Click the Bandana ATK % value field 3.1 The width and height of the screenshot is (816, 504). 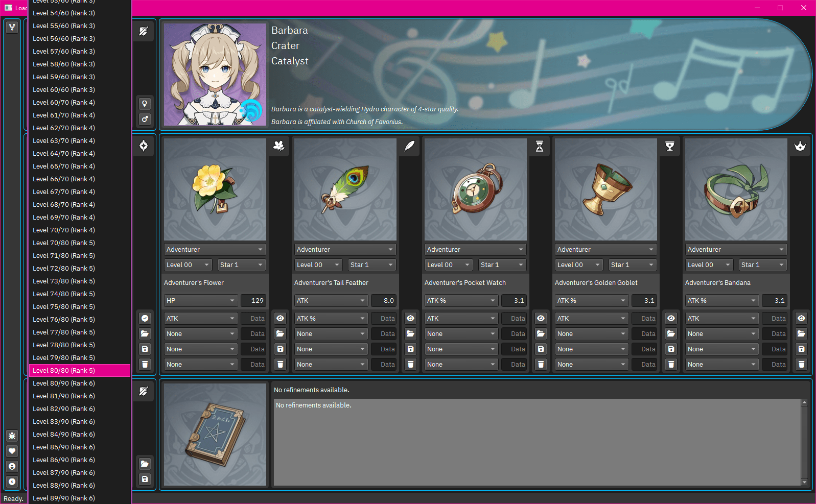click(775, 300)
